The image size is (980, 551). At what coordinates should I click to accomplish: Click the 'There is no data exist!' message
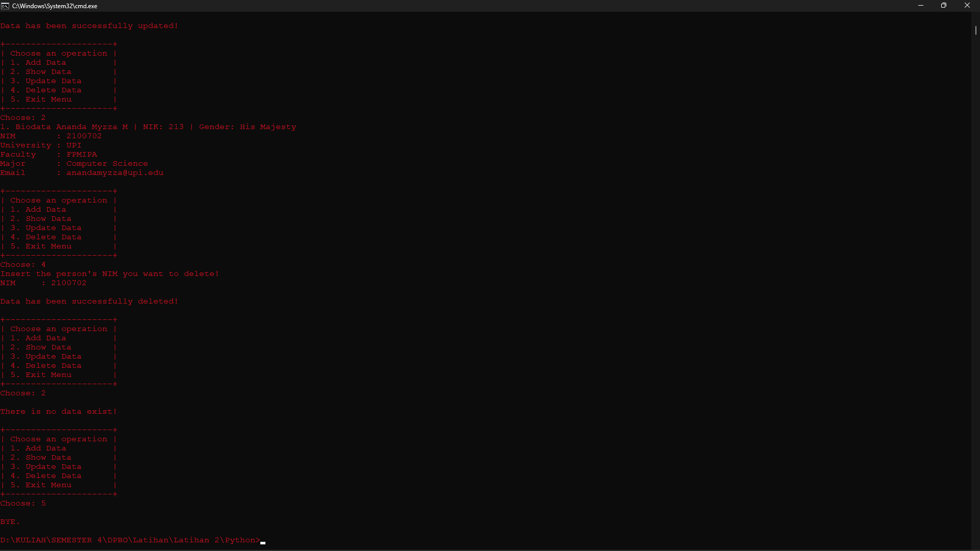[x=58, y=411]
